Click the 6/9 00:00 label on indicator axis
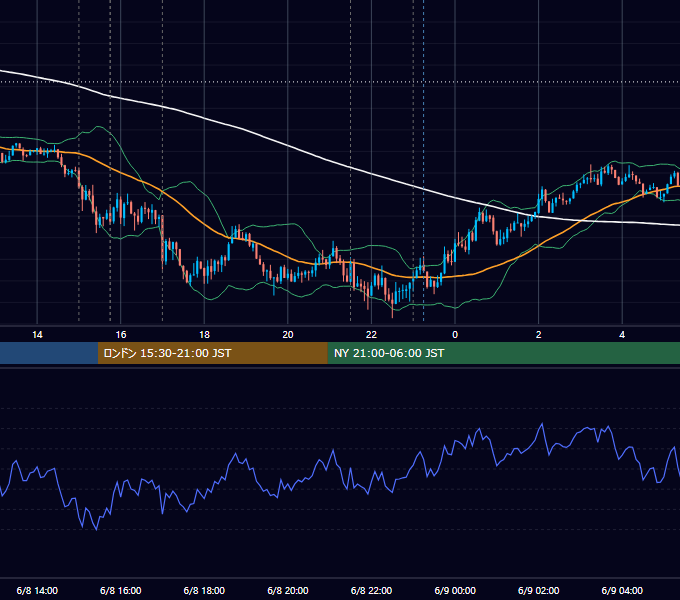Screen dimensions: 680x600 point(455,591)
